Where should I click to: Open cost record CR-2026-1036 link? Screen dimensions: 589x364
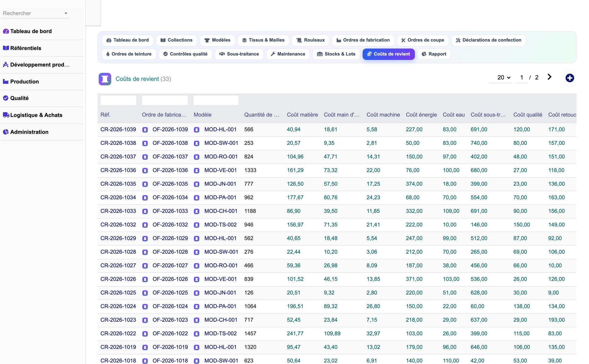118,170
